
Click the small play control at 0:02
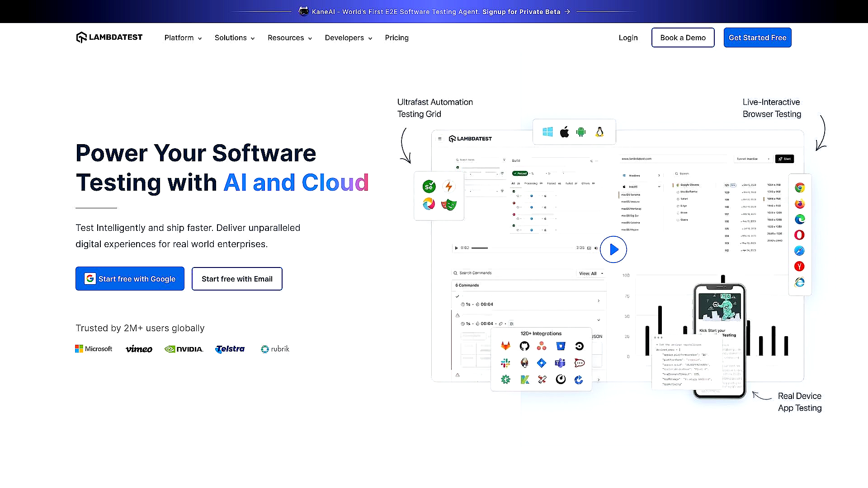(456, 248)
